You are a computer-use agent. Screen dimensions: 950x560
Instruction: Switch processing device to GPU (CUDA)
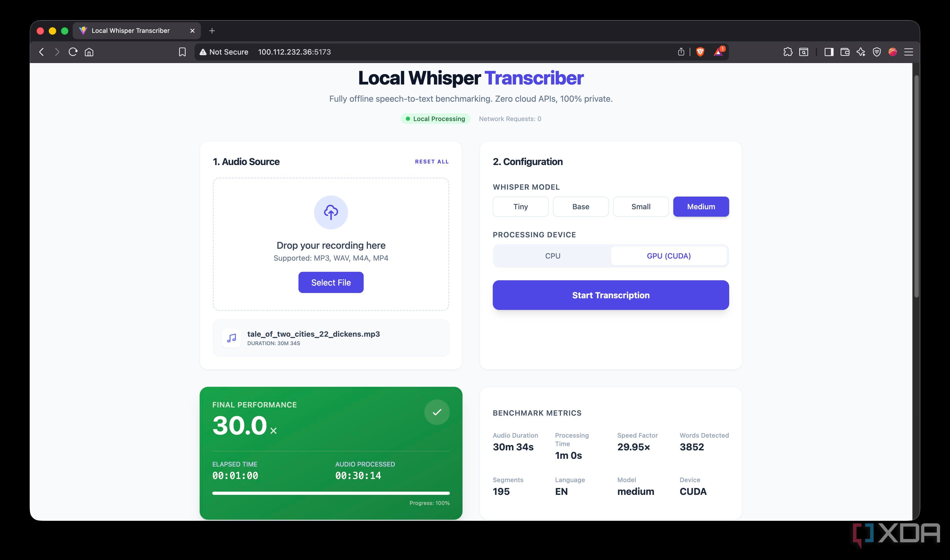[x=669, y=256]
